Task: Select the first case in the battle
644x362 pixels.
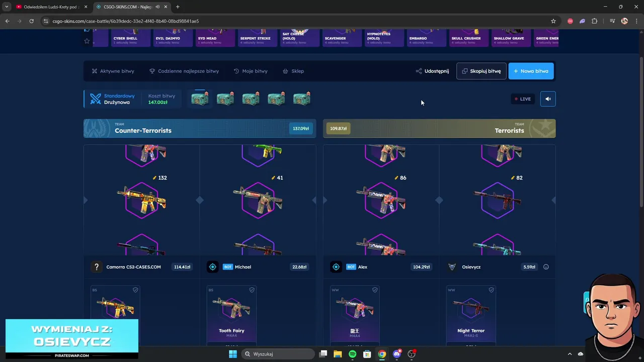Action: pyautogui.click(x=200, y=99)
